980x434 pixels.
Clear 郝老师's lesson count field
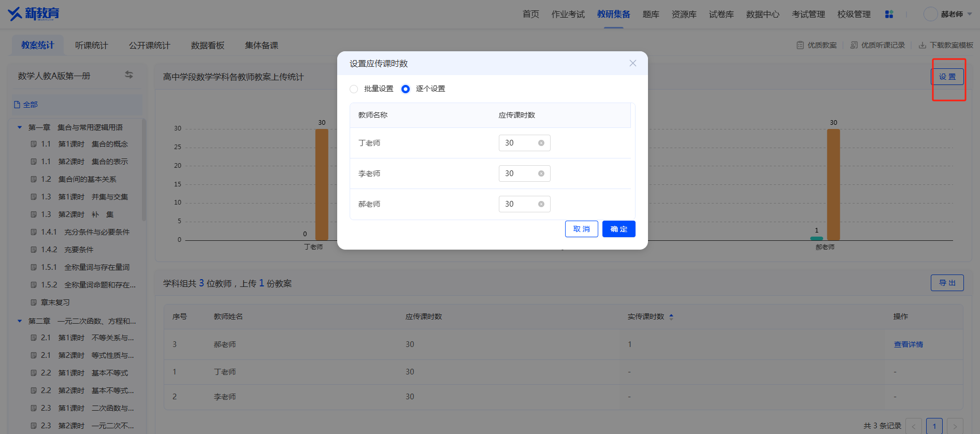click(x=541, y=204)
